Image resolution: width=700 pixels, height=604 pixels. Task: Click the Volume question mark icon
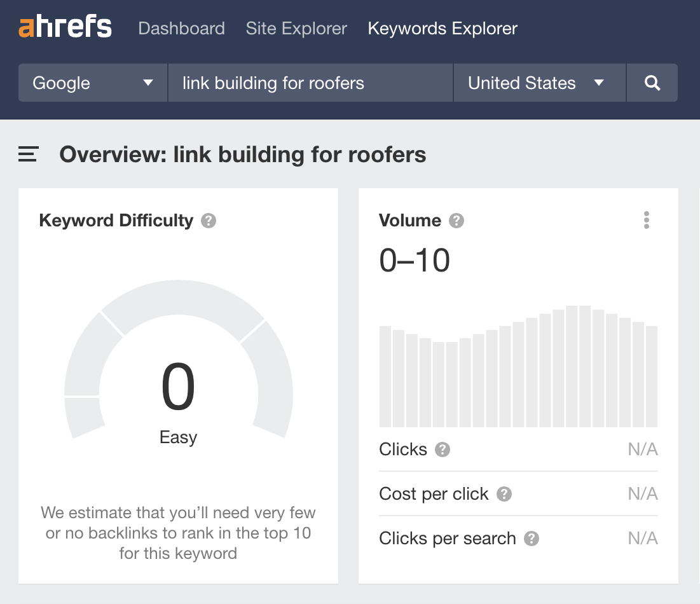click(x=456, y=221)
